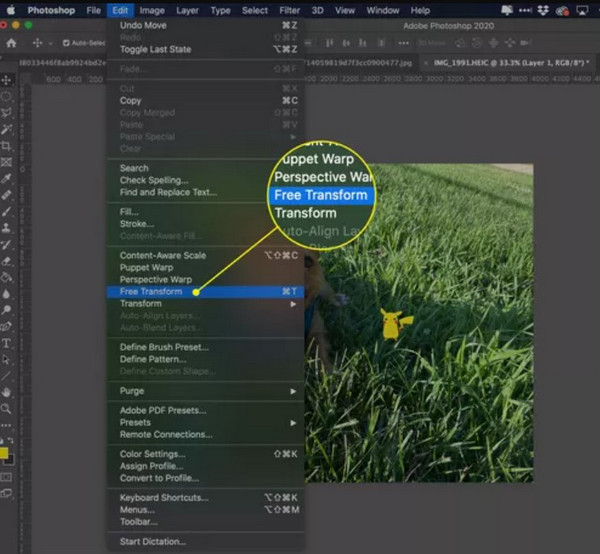Toggle Quick Mask mode
Viewport: 600px width, 554px height.
6,477
